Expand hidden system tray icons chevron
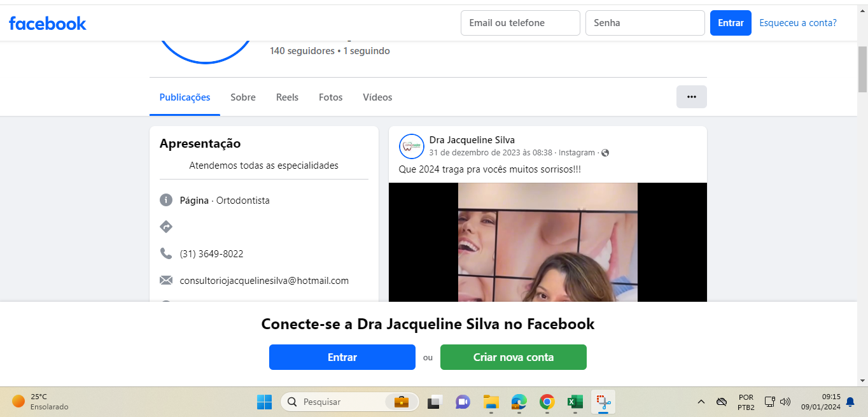This screenshot has width=868, height=417. (701, 402)
